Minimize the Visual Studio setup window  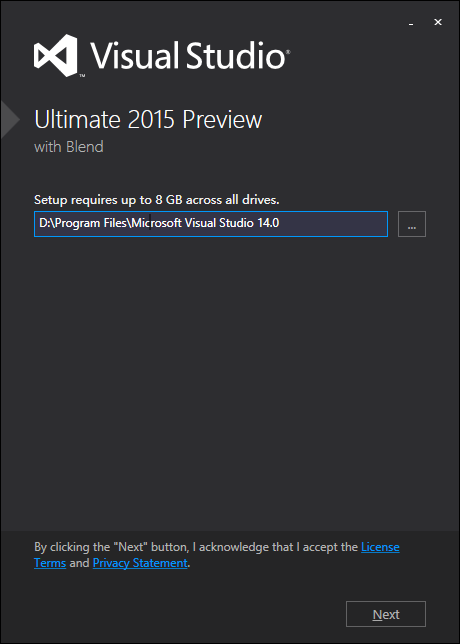pos(411,24)
